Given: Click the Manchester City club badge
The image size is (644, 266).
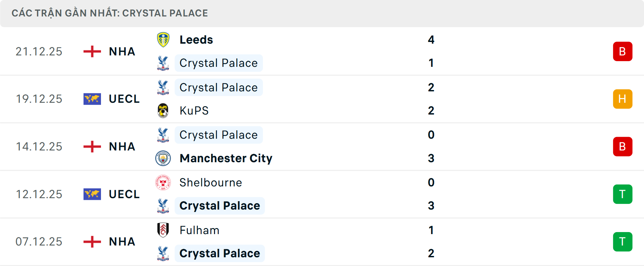Looking at the screenshot, I should coord(163,159).
